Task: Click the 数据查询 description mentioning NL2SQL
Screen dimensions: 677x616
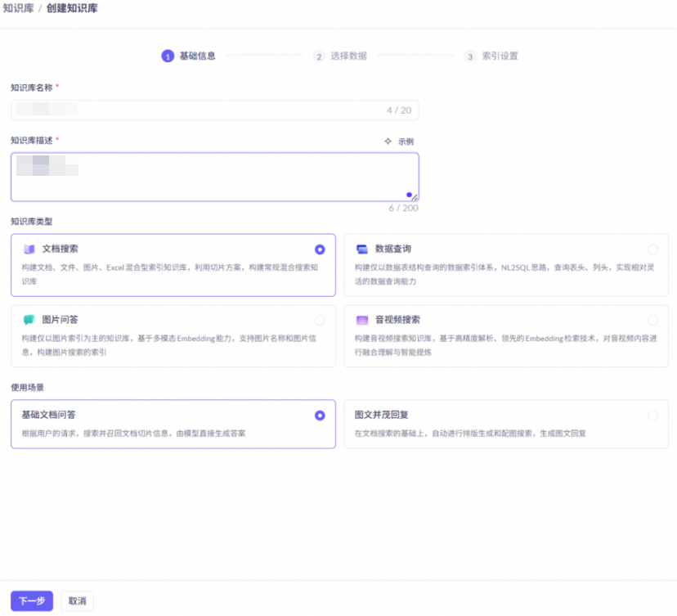Action: (504, 274)
